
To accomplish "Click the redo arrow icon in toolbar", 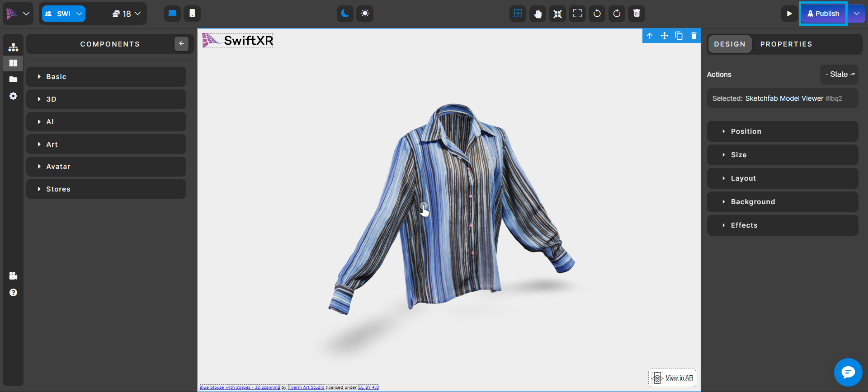I will click(617, 14).
